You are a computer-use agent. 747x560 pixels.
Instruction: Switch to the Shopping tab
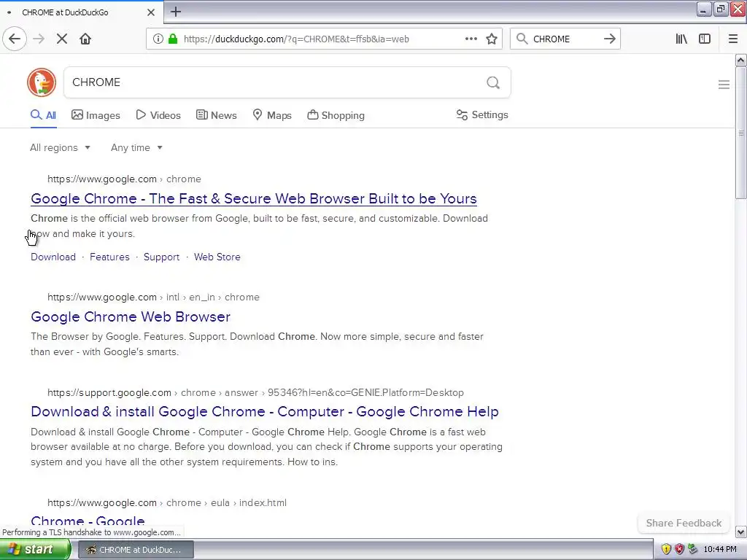(x=336, y=115)
